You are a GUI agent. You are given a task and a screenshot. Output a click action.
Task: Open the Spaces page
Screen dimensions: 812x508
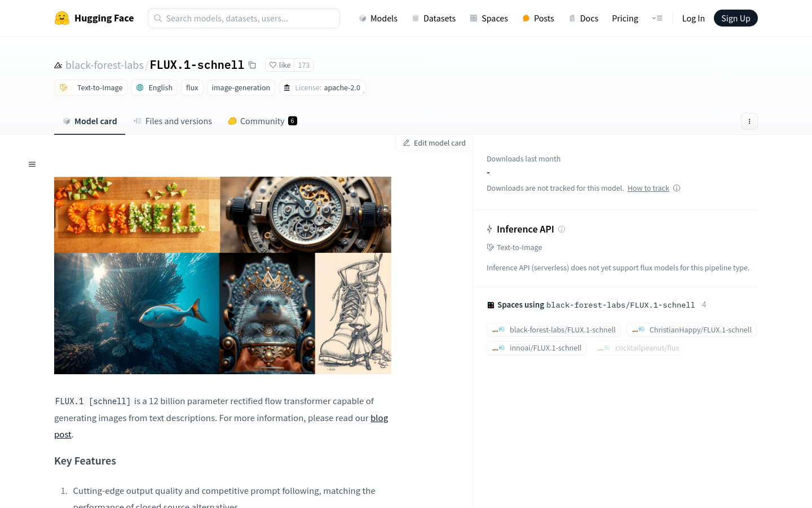tap(488, 18)
